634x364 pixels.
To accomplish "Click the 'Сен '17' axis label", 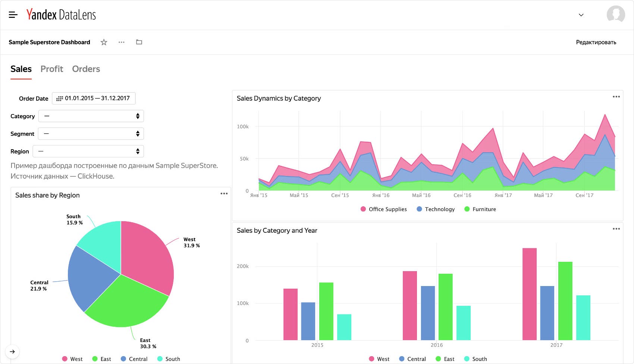I will click(584, 195).
